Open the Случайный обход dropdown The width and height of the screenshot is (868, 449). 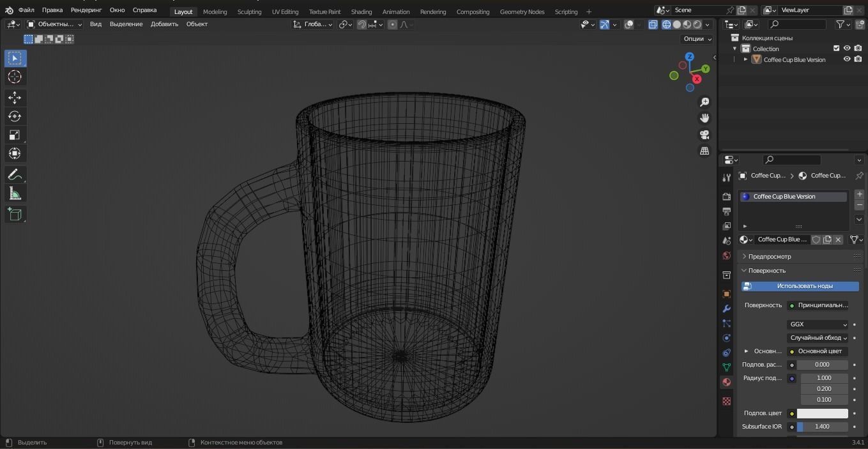[x=818, y=338]
